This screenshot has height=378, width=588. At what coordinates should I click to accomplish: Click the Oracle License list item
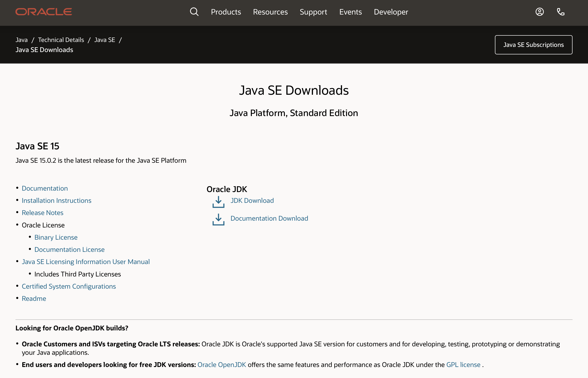click(x=43, y=225)
